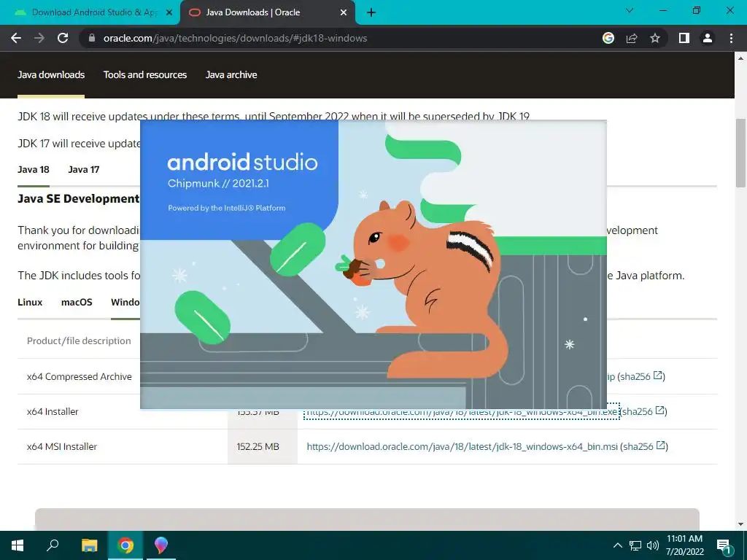Click the Android Studio Chipmunk splash screen
This screenshot has height=560, width=747.
point(373,265)
